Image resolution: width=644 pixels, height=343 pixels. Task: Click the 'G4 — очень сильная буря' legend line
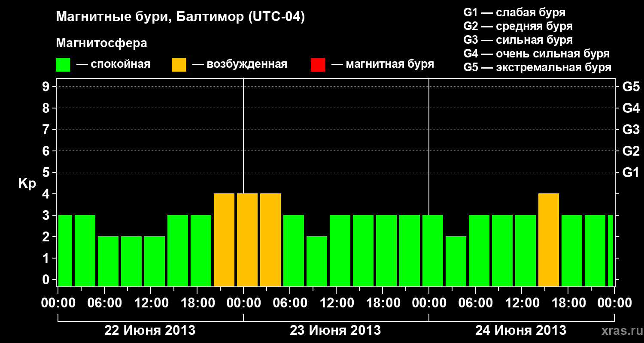coord(536,54)
